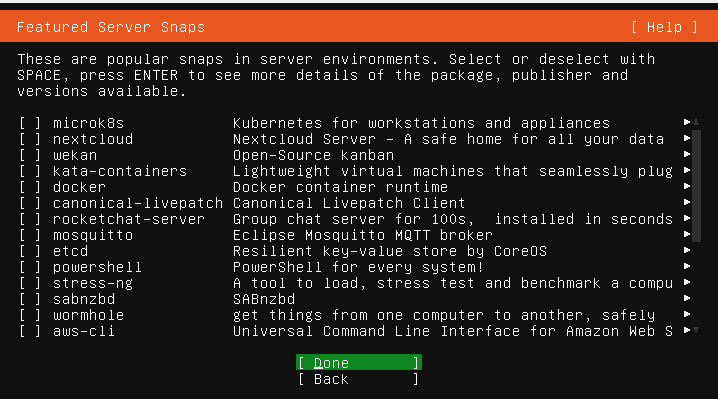Tick the mosquitto checkbox

[30, 235]
